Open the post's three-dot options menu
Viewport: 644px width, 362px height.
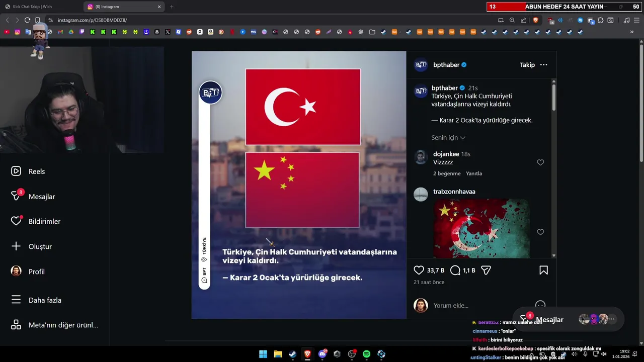click(543, 65)
